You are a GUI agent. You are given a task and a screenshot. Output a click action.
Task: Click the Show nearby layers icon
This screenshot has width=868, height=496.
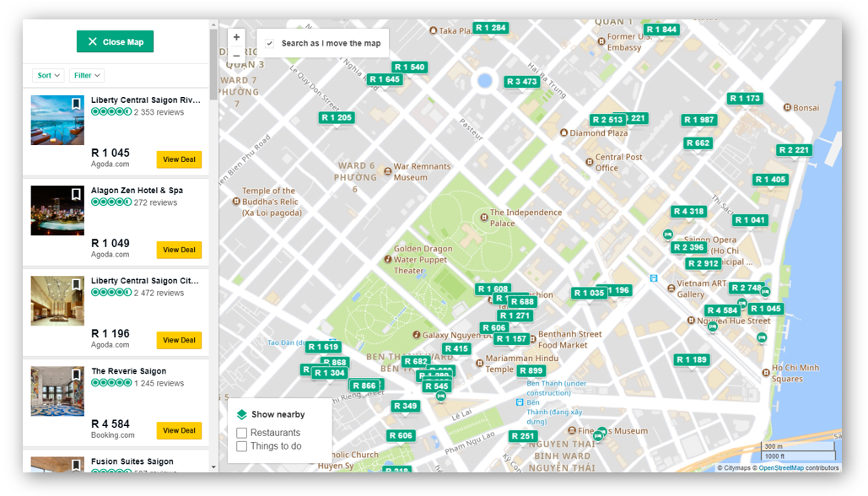[x=242, y=414]
